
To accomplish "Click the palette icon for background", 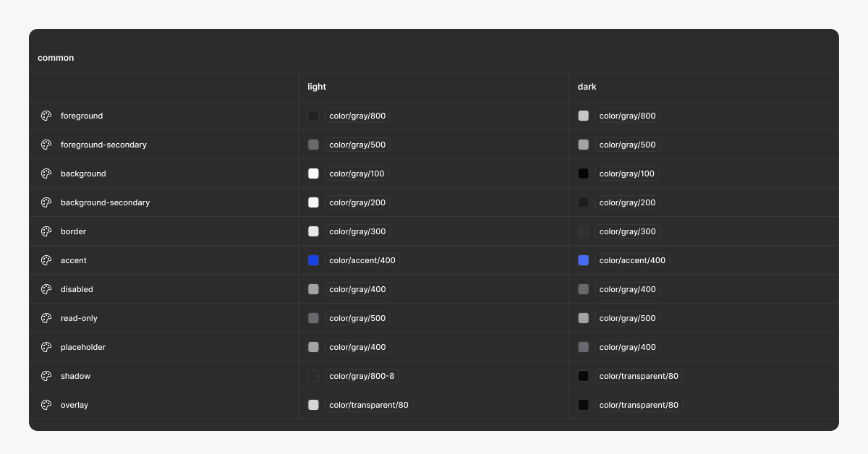I will click(46, 174).
